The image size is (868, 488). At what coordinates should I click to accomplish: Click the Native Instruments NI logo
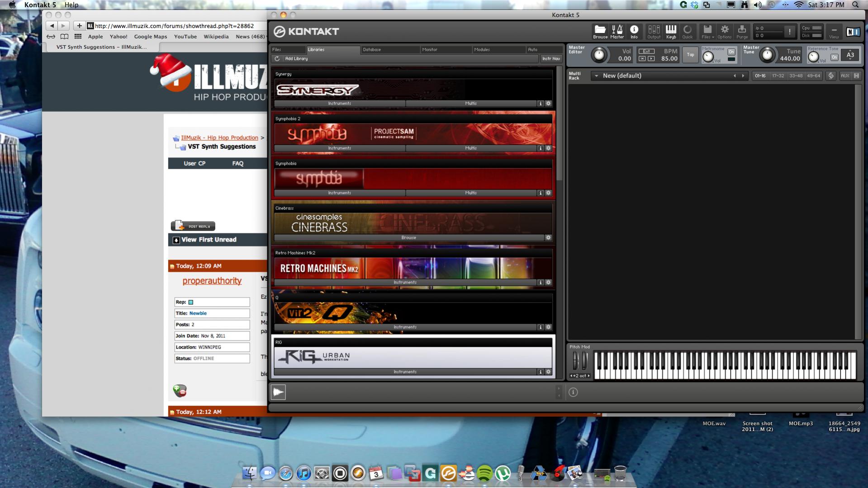[x=853, y=32]
